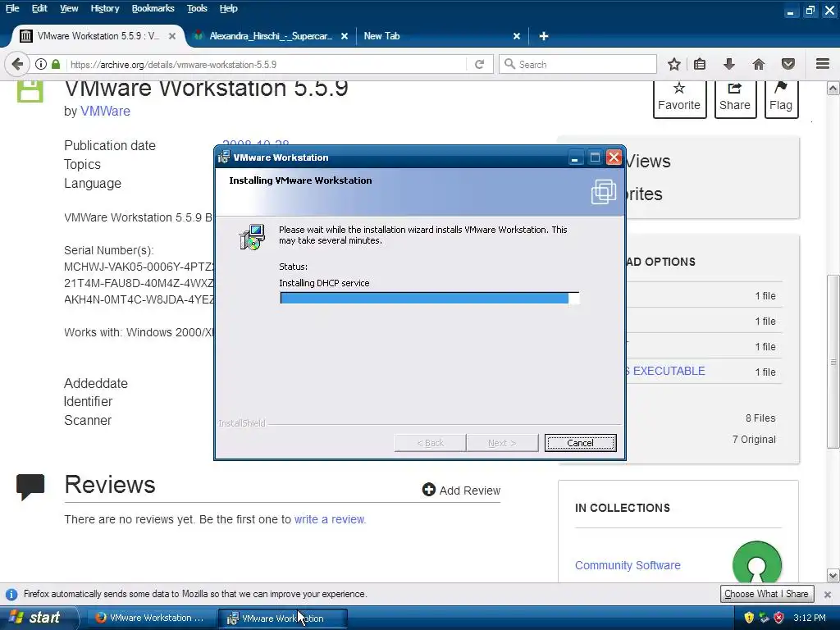Click the URL address field

(266, 64)
